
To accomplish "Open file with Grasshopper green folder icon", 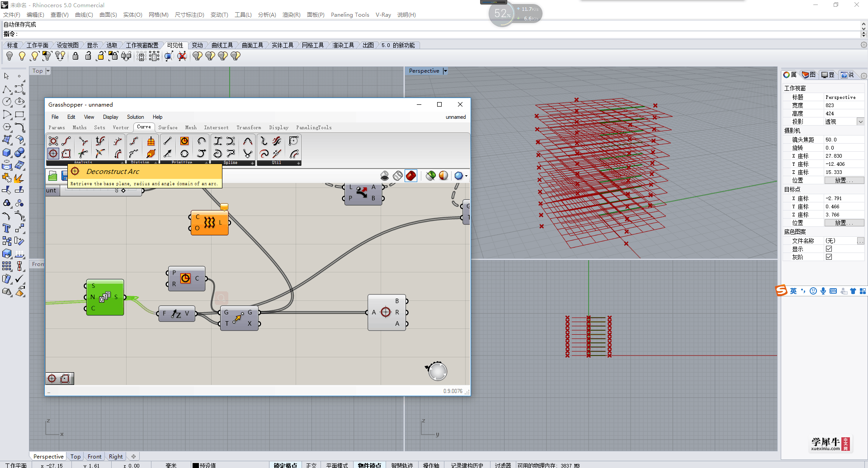I will click(53, 176).
